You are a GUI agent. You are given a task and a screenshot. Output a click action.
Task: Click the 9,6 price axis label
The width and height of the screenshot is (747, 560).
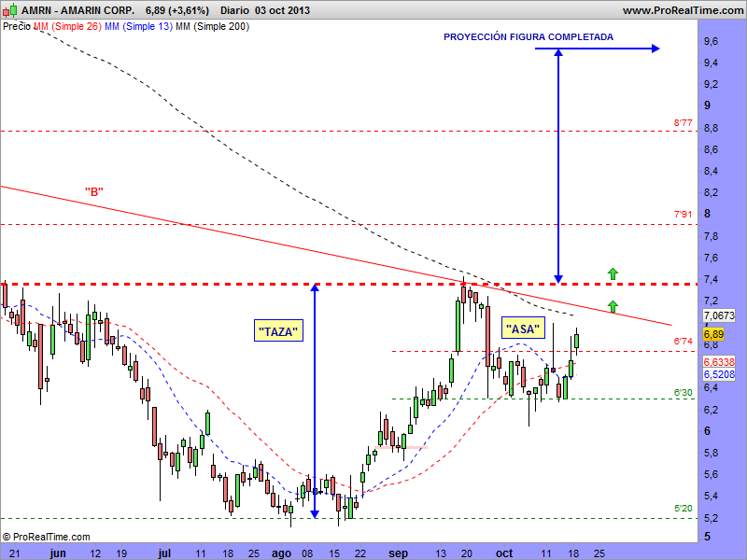[x=711, y=41]
